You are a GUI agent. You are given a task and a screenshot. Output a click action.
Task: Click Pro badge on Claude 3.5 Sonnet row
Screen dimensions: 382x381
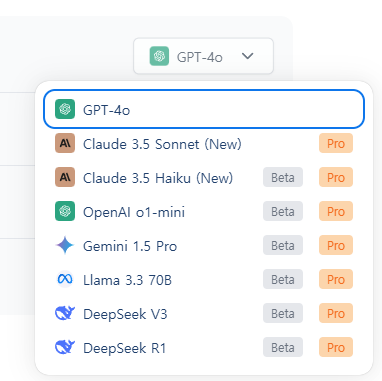point(336,143)
